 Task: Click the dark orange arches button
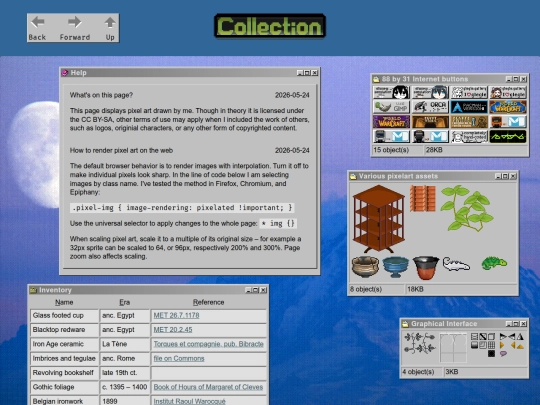click(430, 122)
